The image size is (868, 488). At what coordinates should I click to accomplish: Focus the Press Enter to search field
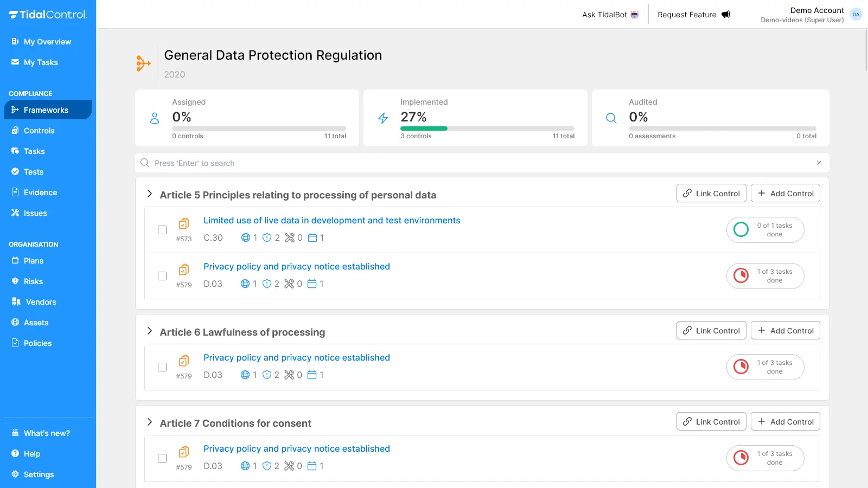(x=477, y=163)
